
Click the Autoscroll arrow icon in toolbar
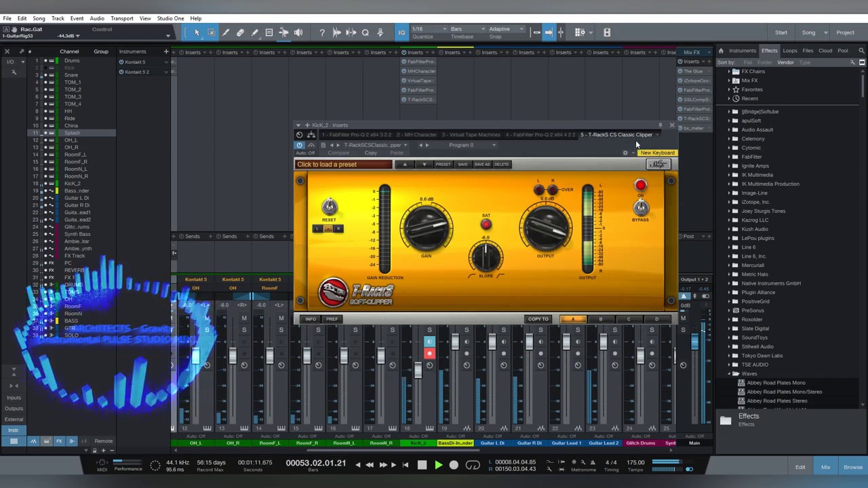[549, 33]
